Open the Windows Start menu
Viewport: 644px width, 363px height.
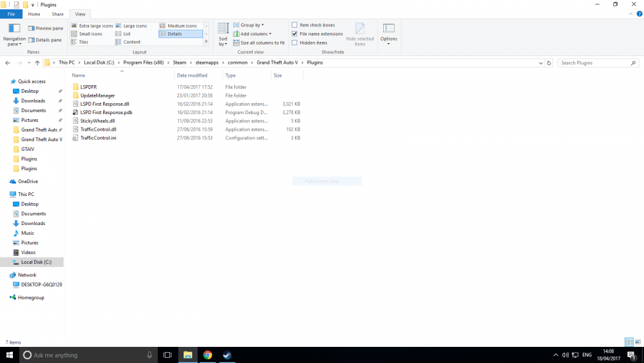(10, 355)
